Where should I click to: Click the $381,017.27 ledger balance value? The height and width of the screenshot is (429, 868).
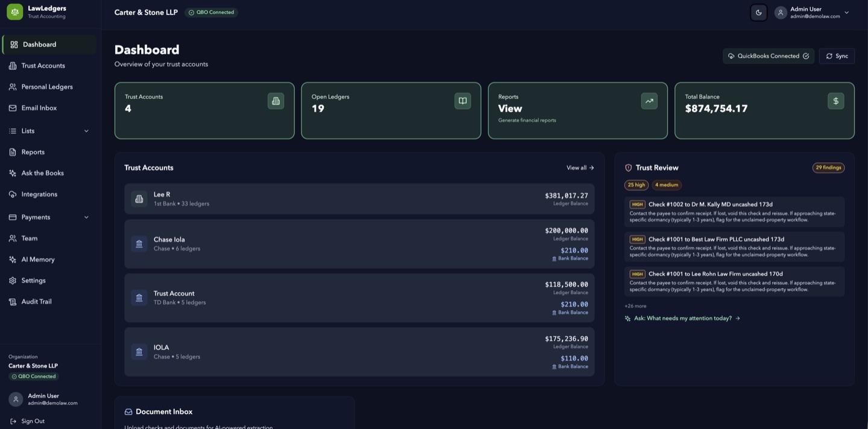pyautogui.click(x=567, y=195)
